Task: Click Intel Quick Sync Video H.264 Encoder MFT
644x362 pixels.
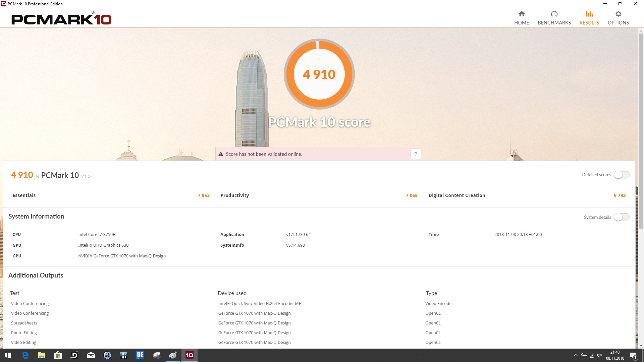Action: (x=261, y=303)
